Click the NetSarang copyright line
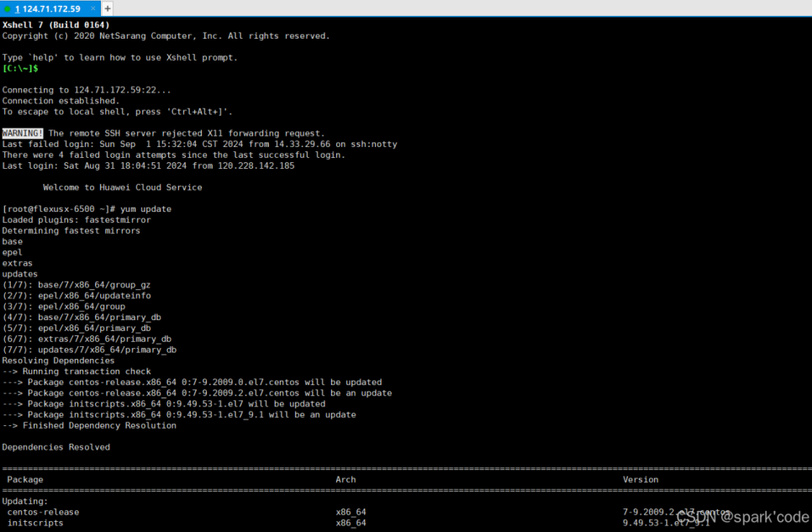The width and height of the screenshot is (812, 532). 166,36
